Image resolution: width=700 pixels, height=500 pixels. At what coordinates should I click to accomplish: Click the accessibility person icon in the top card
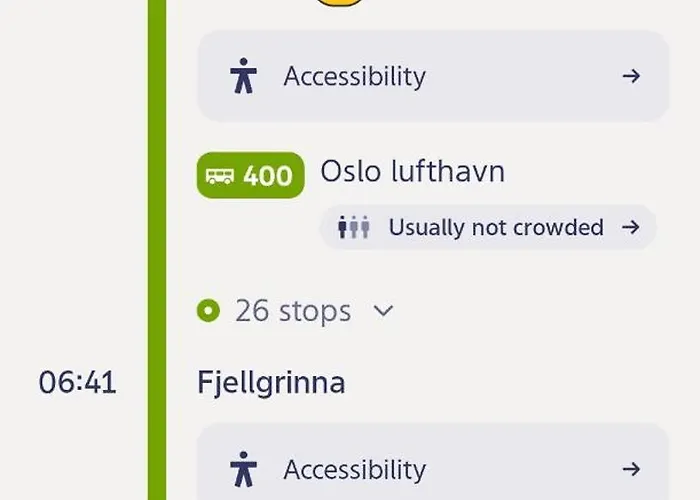(x=243, y=76)
